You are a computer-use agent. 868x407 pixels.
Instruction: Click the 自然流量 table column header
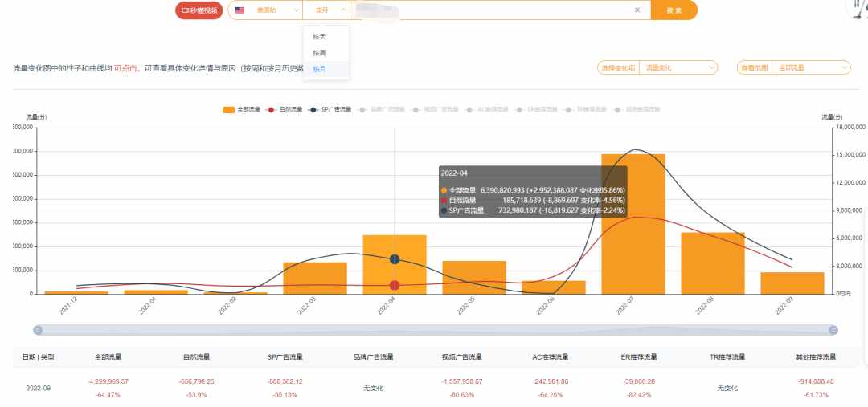tap(197, 357)
